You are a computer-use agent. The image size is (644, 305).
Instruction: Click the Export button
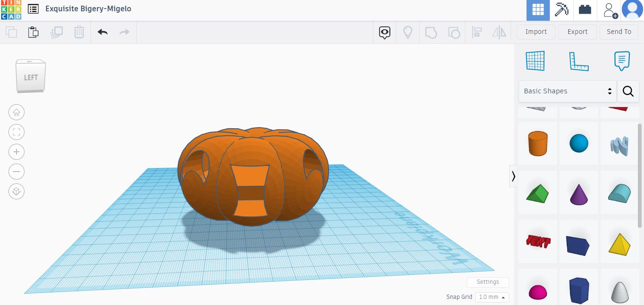[577, 32]
